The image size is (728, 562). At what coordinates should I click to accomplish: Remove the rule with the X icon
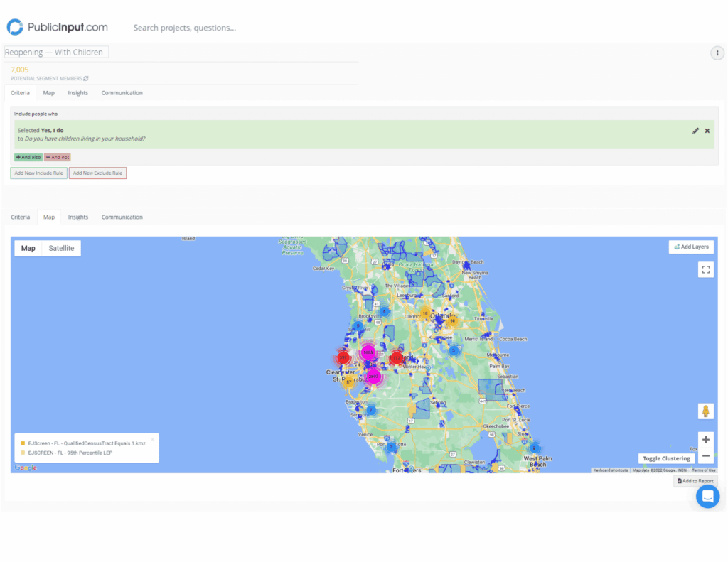(707, 131)
